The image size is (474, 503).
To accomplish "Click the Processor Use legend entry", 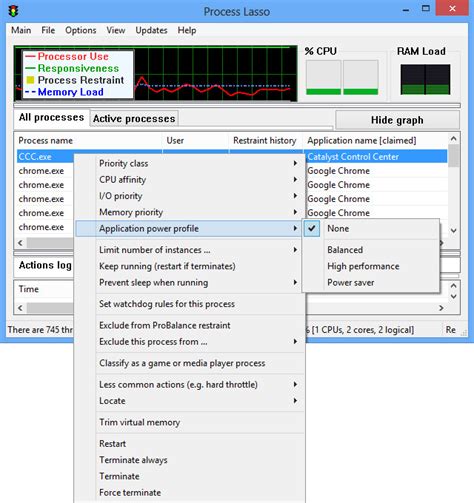I will click(x=67, y=56).
